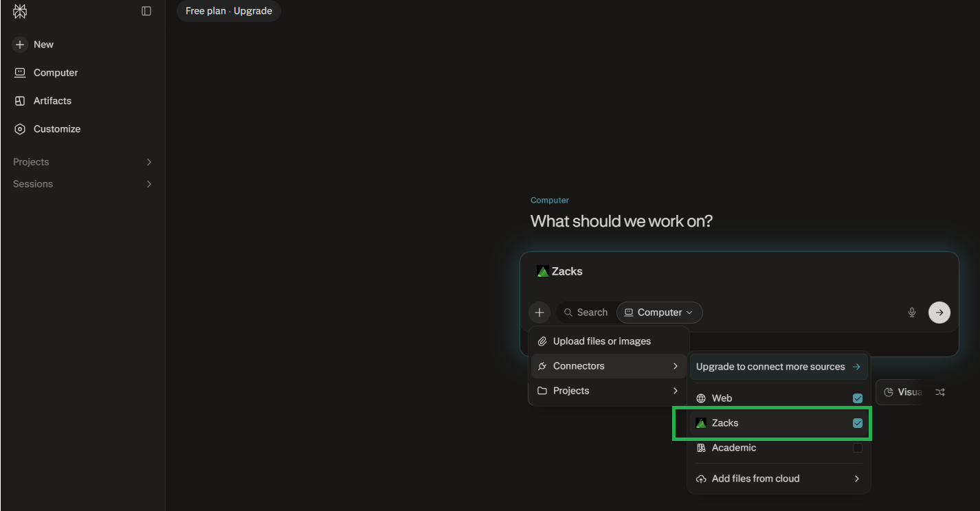Click the Computer monitor icon in sidebar
Viewport: 980px width, 511px height.
20,73
